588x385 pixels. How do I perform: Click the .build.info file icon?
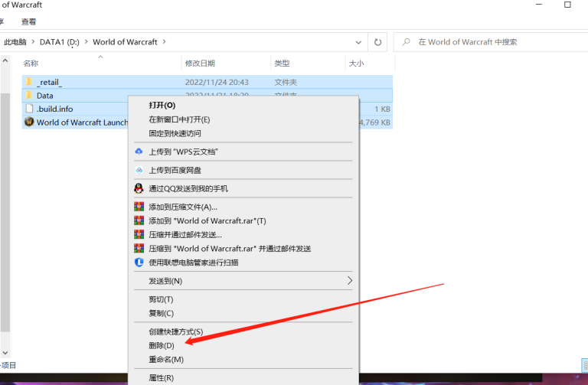pyautogui.click(x=29, y=109)
